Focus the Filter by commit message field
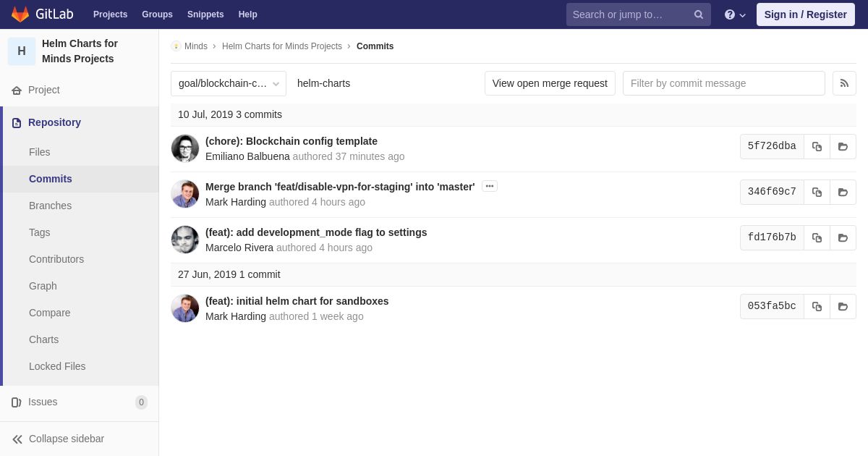This screenshot has height=456, width=868. 723,83
